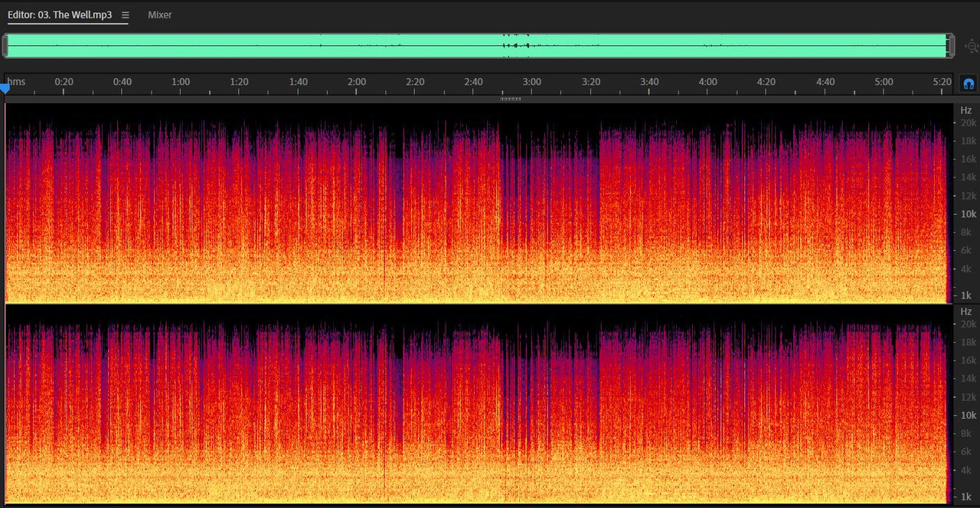
Task: Click 4:40 on the time ruler
Action: (825, 82)
